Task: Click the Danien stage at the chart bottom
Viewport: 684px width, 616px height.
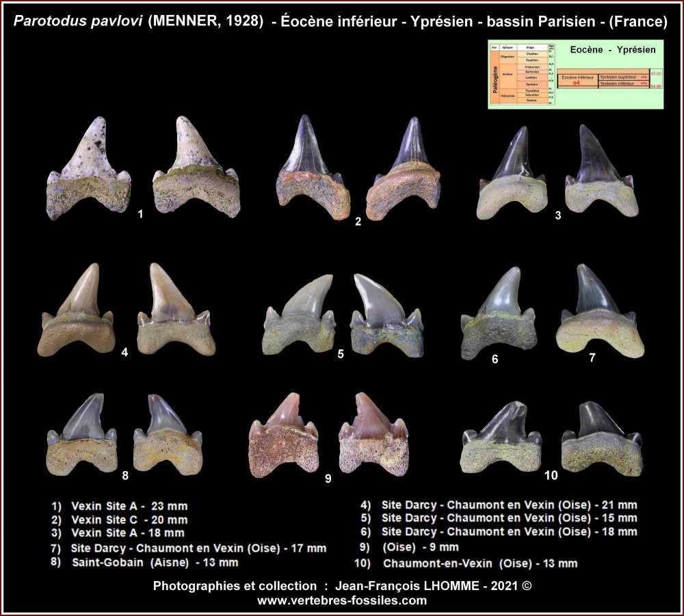Action: click(x=533, y=101)
